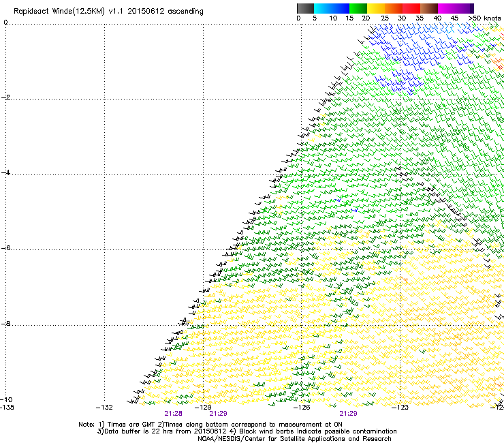Click the '45' legend scale label
The height and width of the screenshot is (443, 504).
(454, 18)
